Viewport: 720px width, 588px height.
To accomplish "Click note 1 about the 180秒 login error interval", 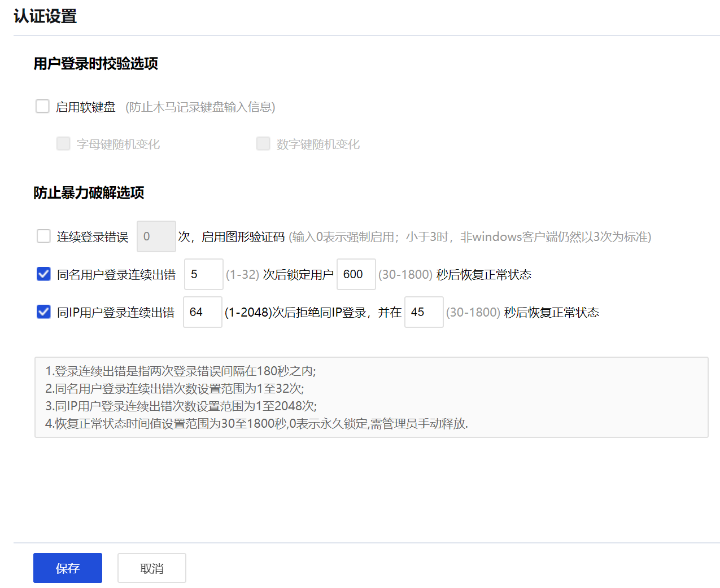I will pyautogui.click(x=181, y=371).
